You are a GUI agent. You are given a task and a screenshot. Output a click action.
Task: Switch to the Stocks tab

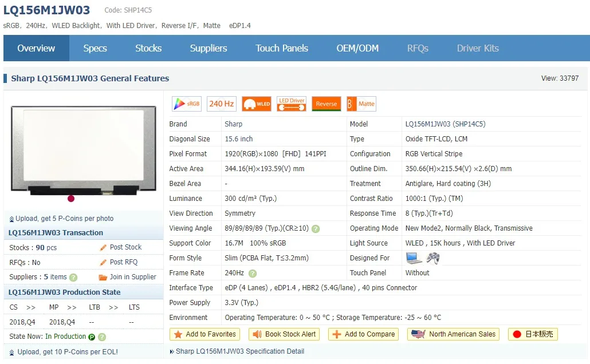point(148,48)
